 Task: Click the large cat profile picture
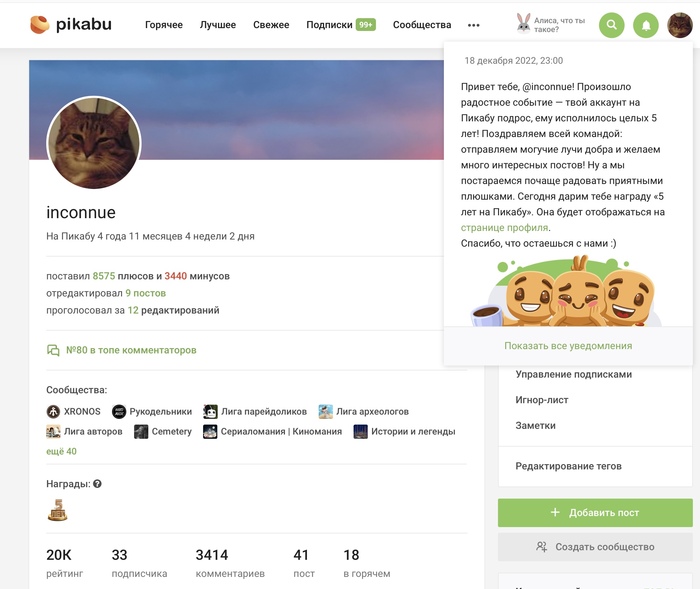click(x=94, y=142)
